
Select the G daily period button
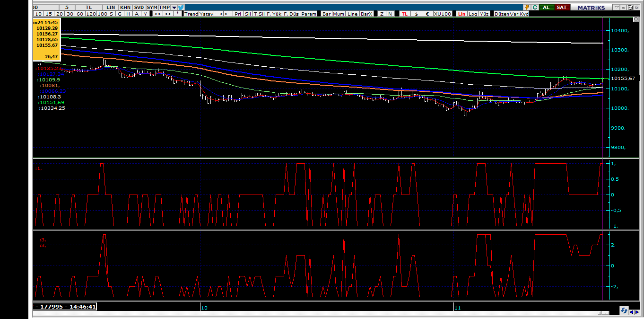point(120,14)
